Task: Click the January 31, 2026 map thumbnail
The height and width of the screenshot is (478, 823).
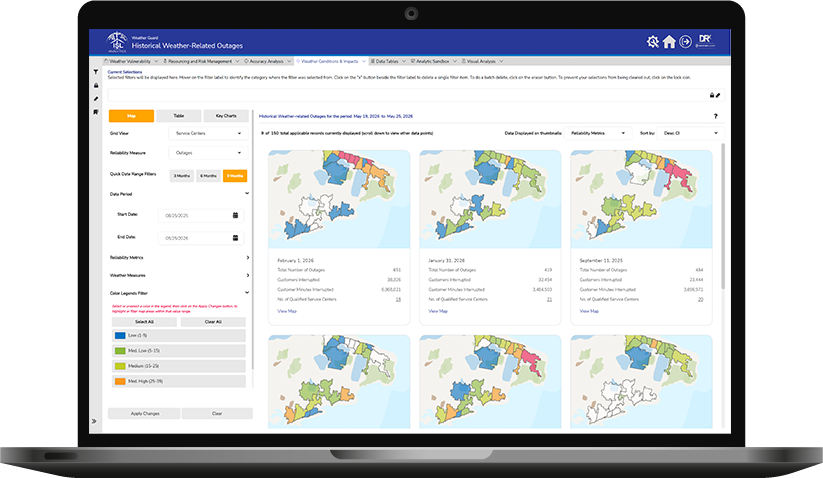Action: [490, 199]
